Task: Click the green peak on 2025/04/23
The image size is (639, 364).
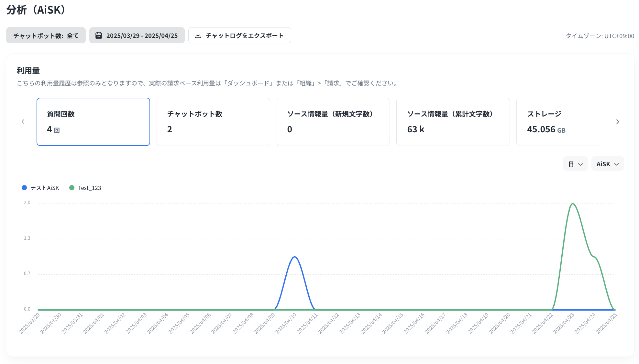Action: click(573, 204)
